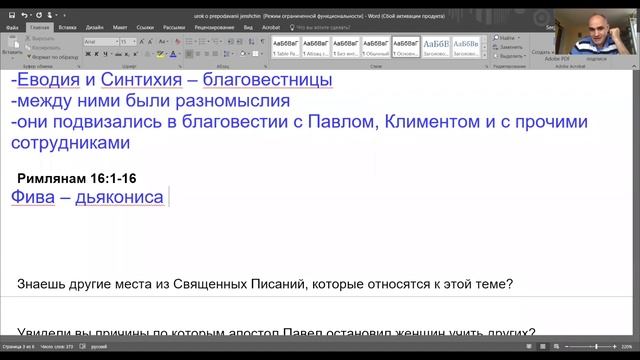Image resolution: width=640 pixels, height=360 pixels.
Task: Align text right
Action: (x=207, y=54)
